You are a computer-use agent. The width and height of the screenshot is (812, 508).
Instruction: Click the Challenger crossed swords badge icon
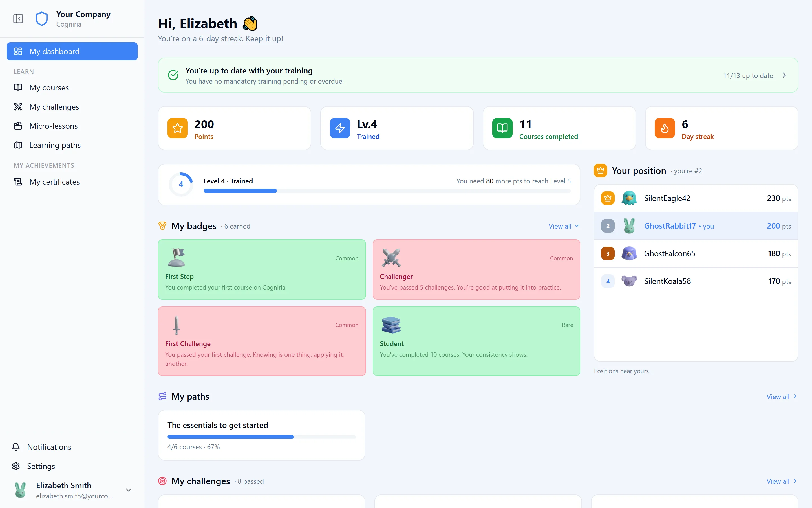click(x=391, y=258)
